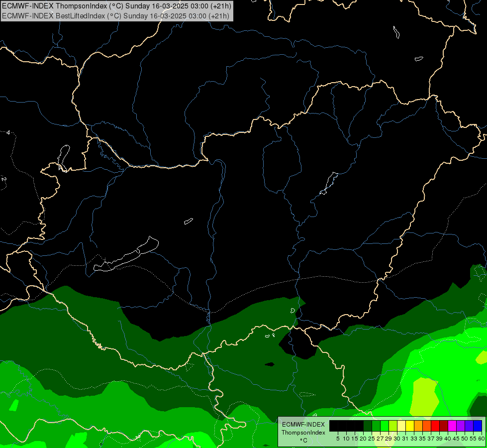Click the legend value label 33
487x448 pixels.
click(414, 439)
